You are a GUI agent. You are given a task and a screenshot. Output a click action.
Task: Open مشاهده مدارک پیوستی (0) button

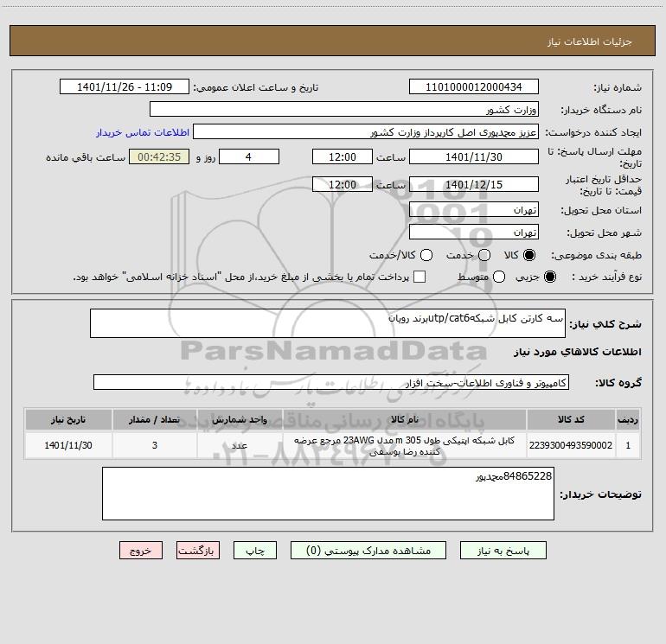[368, 551]
